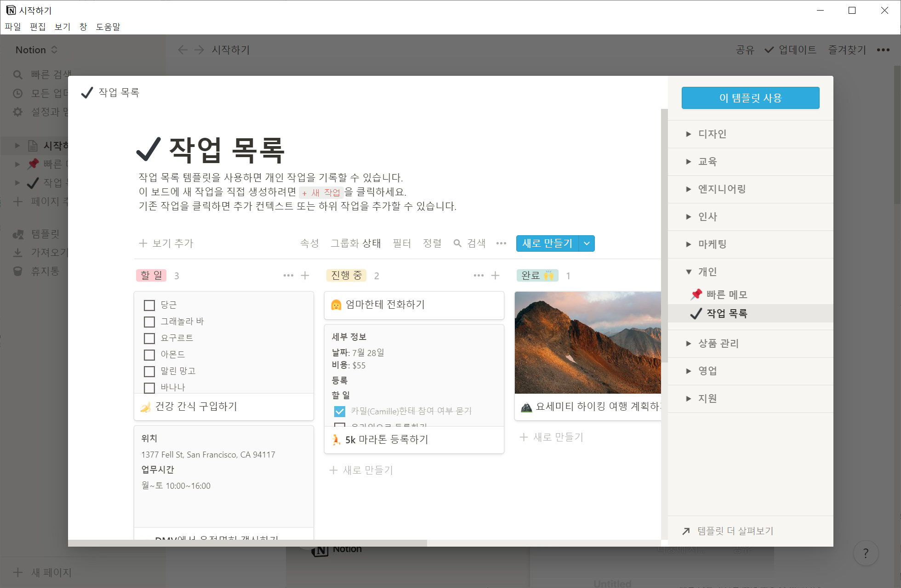Open three-dot options of 진행 중 column
Viewport: 901px width, 588px height.
pyautogui.click(x=479, y=276)
